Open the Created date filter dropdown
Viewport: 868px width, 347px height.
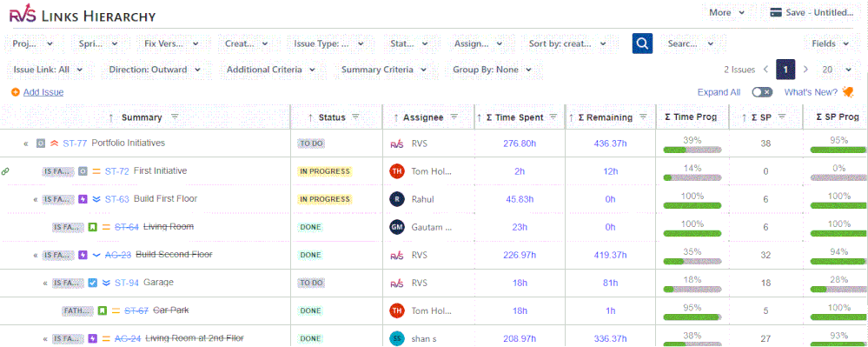click(247, 43)
